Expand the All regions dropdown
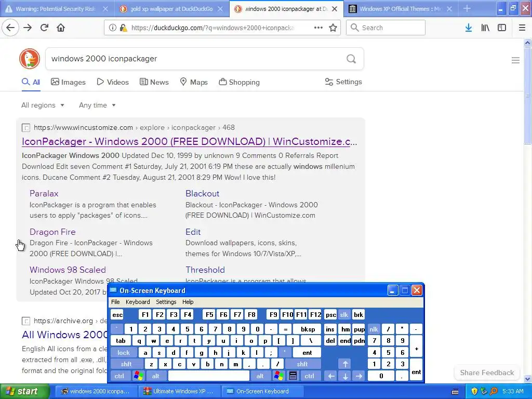Image resolution: width=532 pixels, height=399 pixels. (x=43, y=105)
